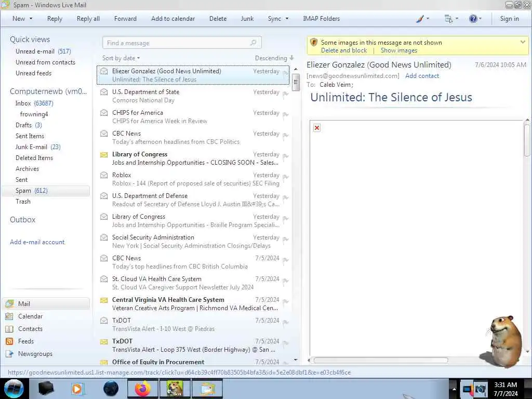The height and width of the screenshot is (399, 532).
Task: Open the Help dropdown arrow
Action: click(x=480, y=19)
